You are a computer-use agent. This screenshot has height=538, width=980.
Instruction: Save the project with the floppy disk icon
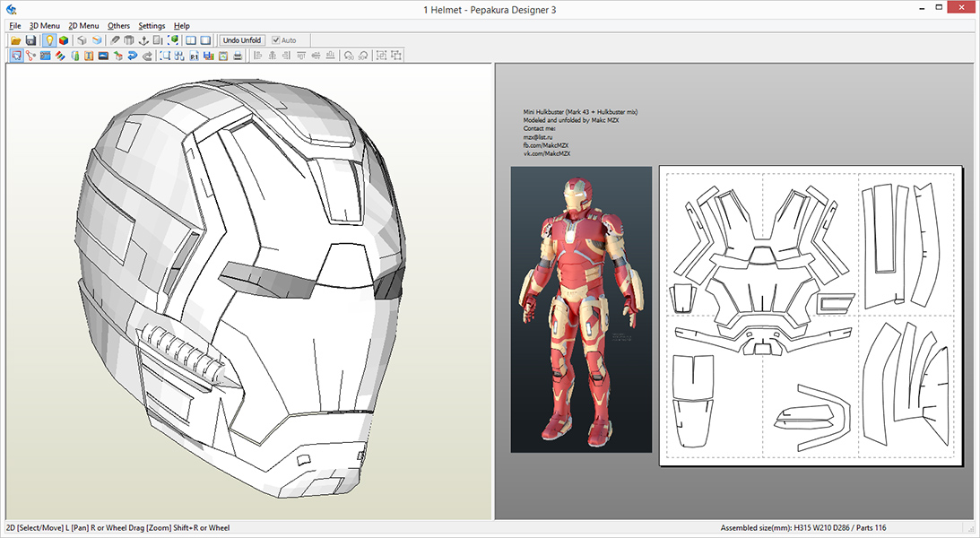point(30,40)
